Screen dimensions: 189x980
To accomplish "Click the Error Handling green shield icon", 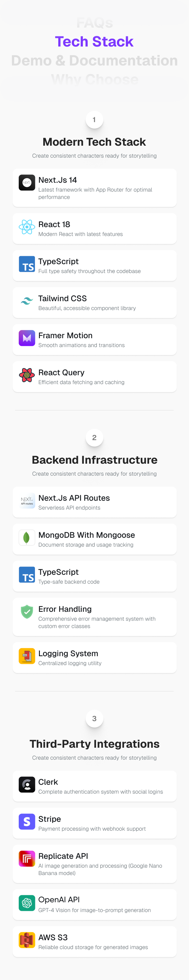I will [27, 612].
